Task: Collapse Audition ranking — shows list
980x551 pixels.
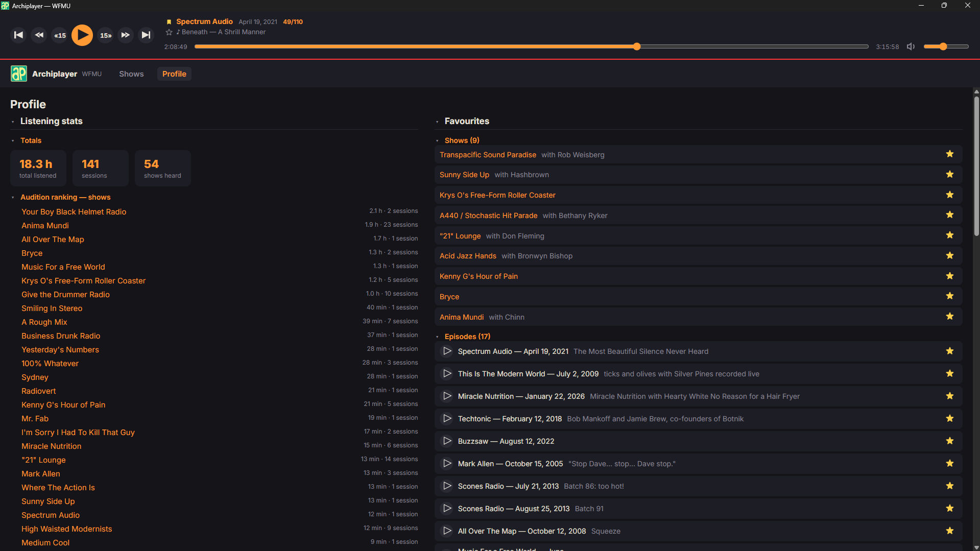Action: click(13, 198)
